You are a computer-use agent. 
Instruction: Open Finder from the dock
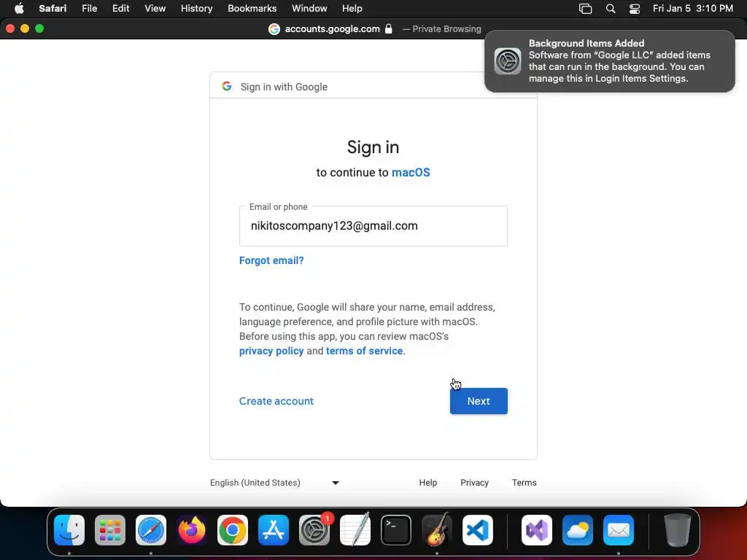(x=69, y=530)
